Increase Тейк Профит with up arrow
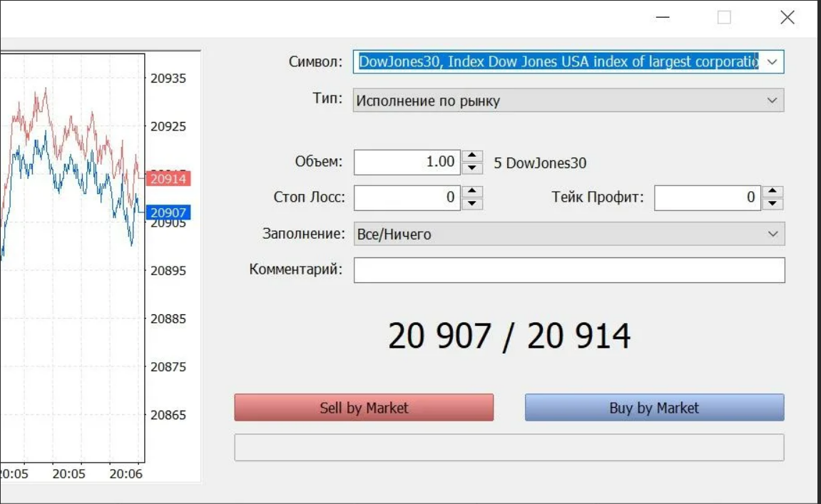The width and height of the screenshot is (821, 504). click(x=772, y=192)
